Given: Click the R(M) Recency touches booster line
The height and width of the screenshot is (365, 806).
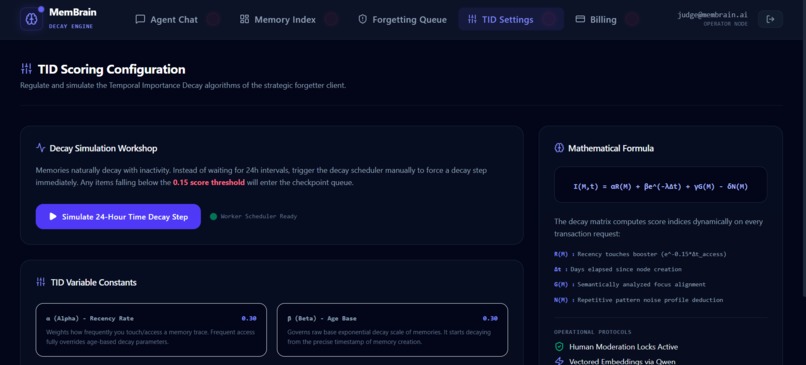Looking at the screenshot, I should tap(640, 254).
